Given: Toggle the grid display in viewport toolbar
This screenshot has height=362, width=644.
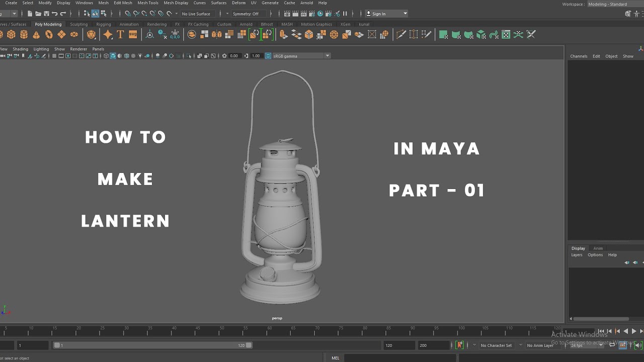Looking at the screenshot, I should pos(54,56).
